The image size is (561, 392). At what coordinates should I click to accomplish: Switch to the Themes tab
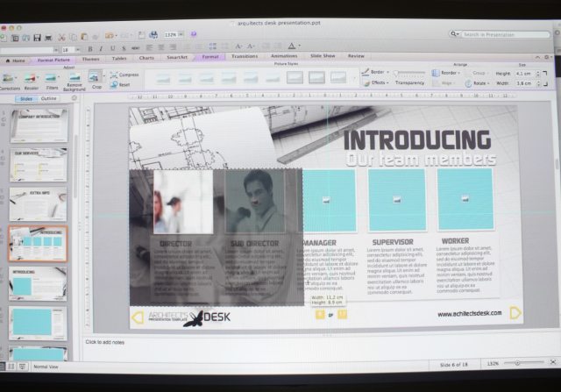tap(90, 59)
